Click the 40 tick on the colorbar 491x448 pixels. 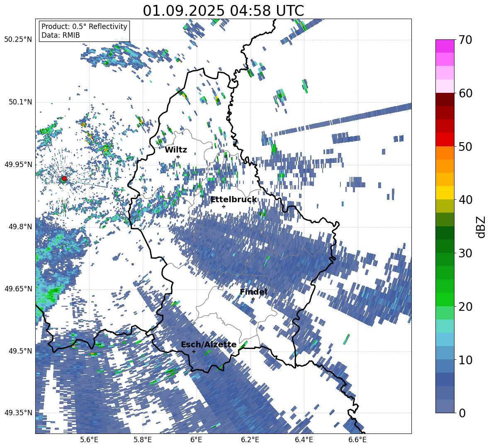point(465,200)
